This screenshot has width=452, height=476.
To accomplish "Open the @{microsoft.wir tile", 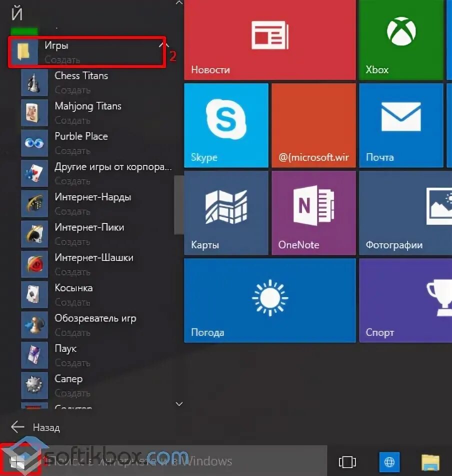I will pyautogui.click(x=313, y=125).
